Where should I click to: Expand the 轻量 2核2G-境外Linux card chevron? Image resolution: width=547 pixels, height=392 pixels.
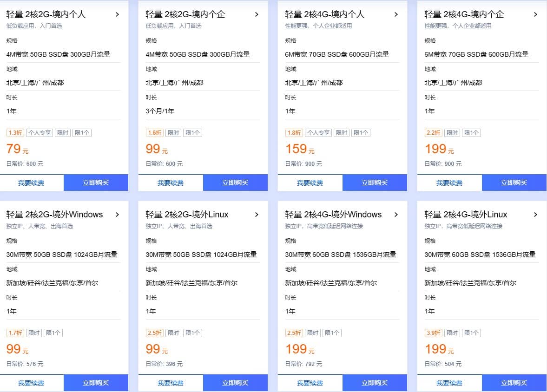click(x=257, y=215)
